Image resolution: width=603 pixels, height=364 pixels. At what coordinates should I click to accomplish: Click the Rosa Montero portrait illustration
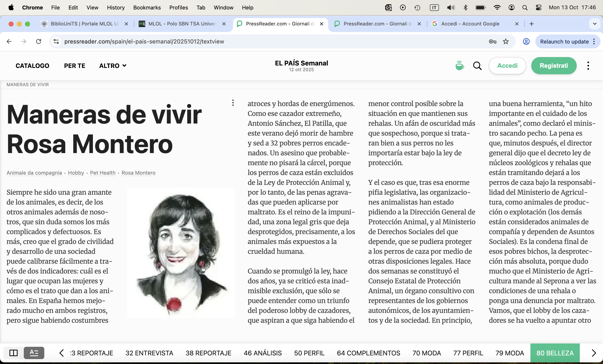tap(181, 253)
